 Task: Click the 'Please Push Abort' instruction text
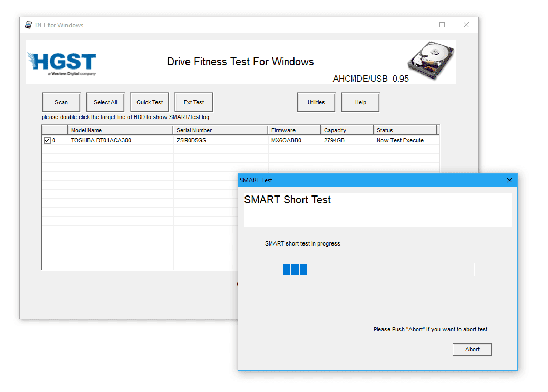click(430, 329)
